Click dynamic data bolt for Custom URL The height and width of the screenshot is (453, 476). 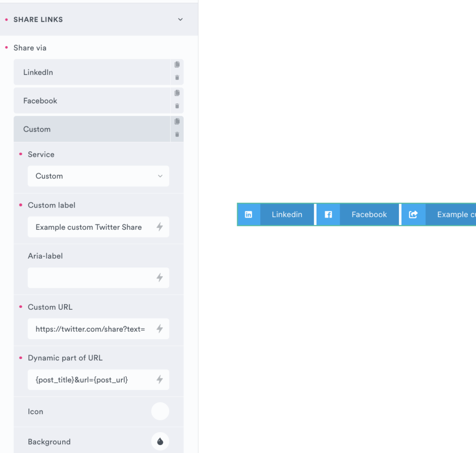(x=159, y=329)
